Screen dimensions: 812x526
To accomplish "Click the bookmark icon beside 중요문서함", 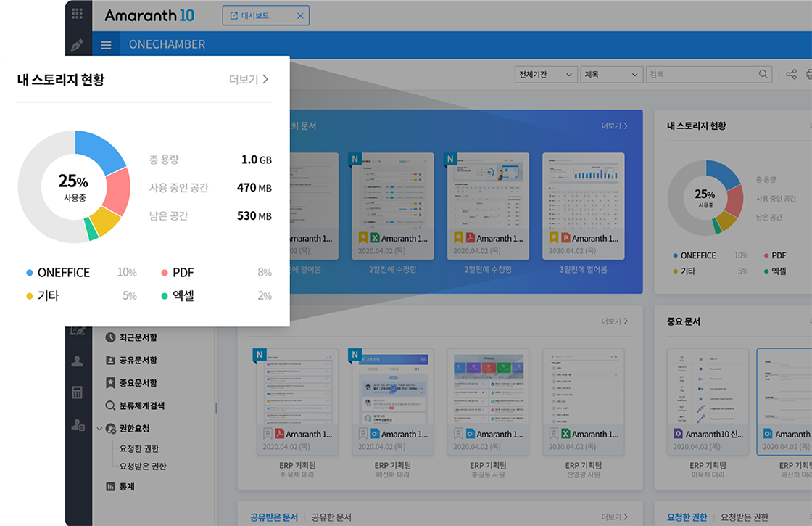I will click(x=110, y=383).
